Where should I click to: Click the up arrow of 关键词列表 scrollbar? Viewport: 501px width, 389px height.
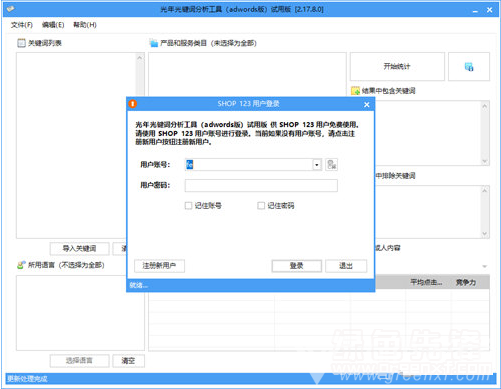[x=140, y=58]
